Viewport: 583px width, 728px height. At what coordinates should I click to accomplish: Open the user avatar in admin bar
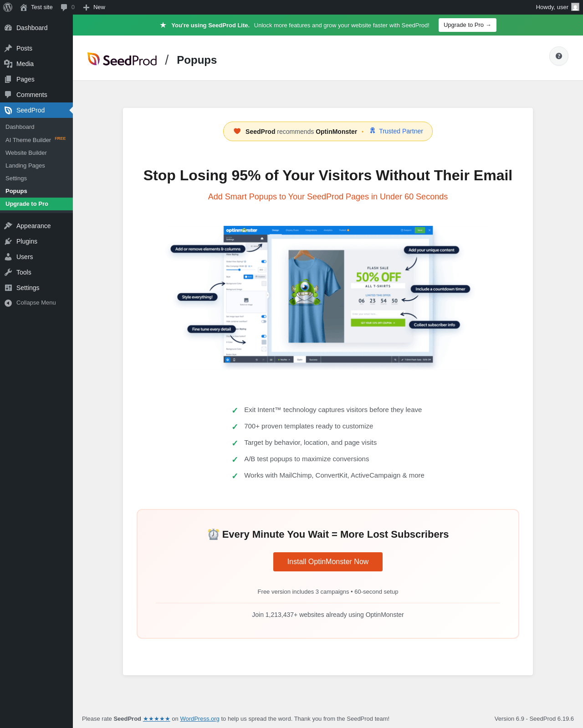tap(575, 7)
